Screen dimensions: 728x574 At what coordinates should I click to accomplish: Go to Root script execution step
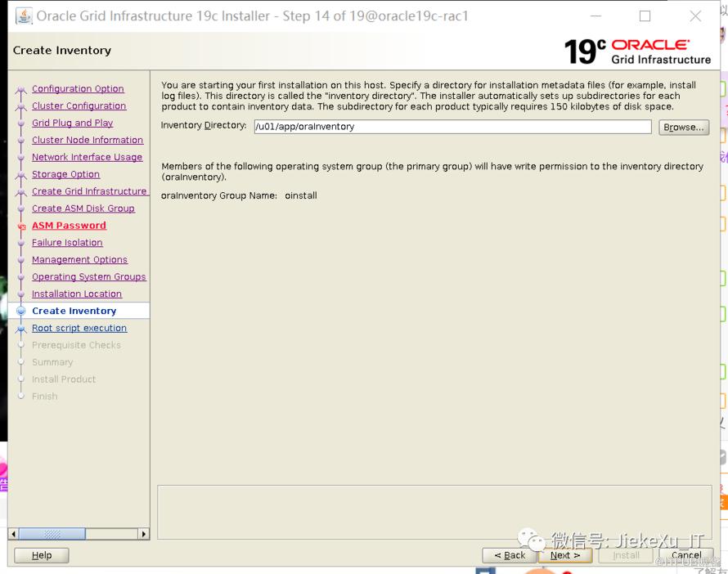coord(79,329)
